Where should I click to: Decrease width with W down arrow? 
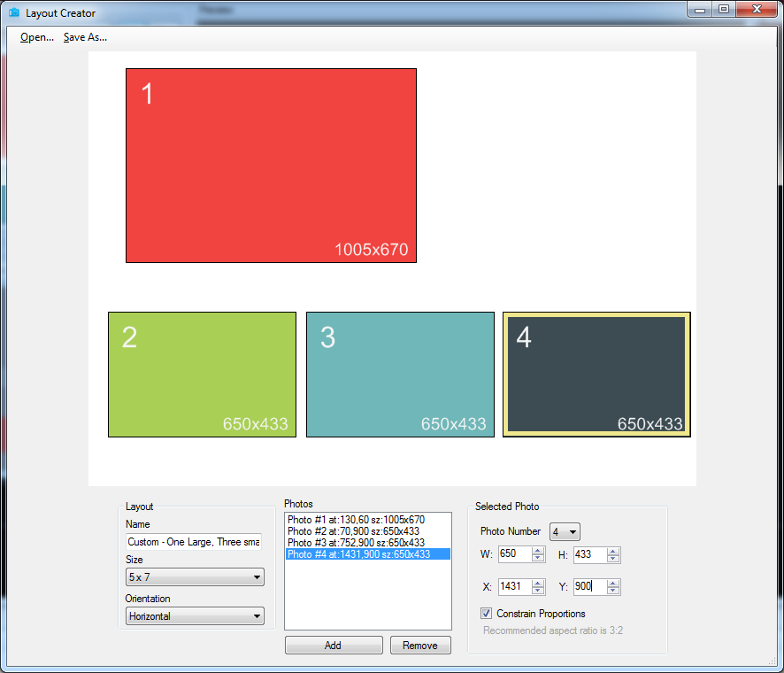(x=538, y=558)
